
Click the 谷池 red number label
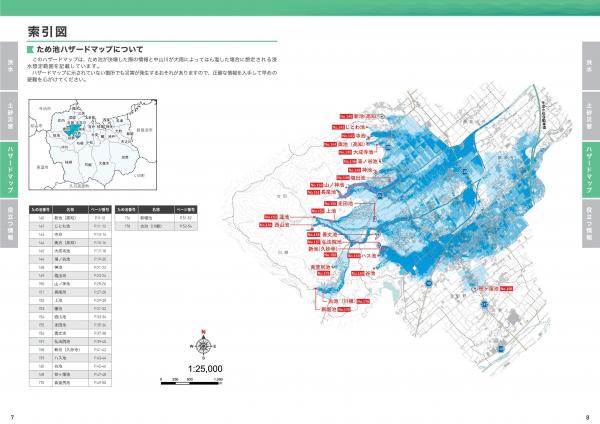(x=357, y=274)
